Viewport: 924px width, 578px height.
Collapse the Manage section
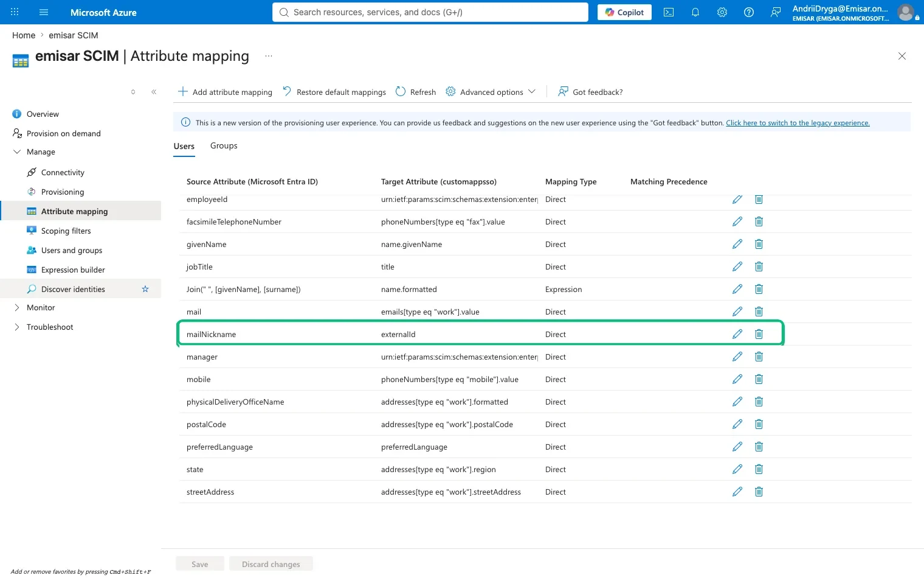[x=17, y=152]
